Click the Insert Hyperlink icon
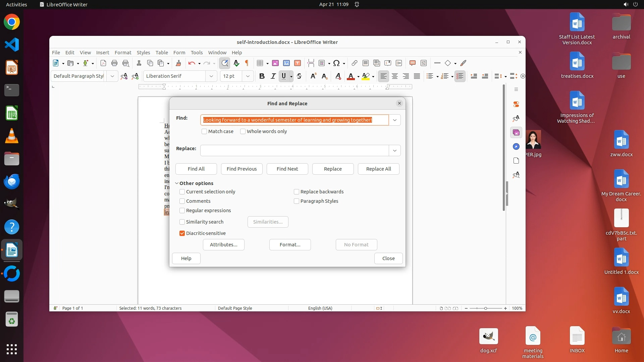 (354, 63)
